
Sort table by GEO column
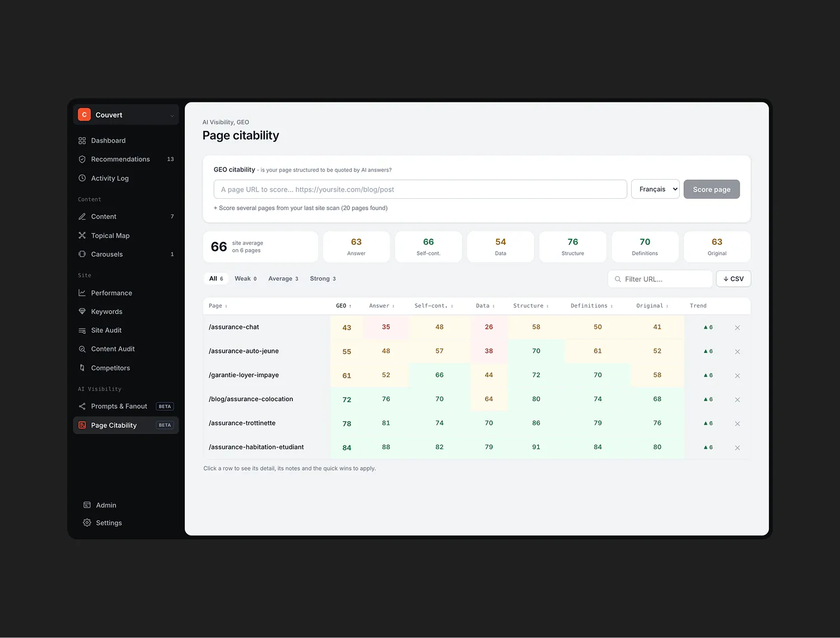coord(344,306)
